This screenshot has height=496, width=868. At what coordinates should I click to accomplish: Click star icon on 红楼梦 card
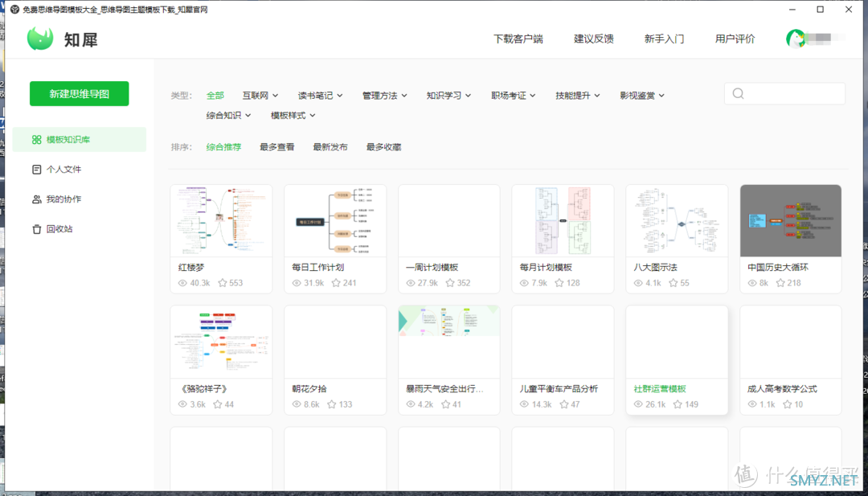[x=223, y=283]
